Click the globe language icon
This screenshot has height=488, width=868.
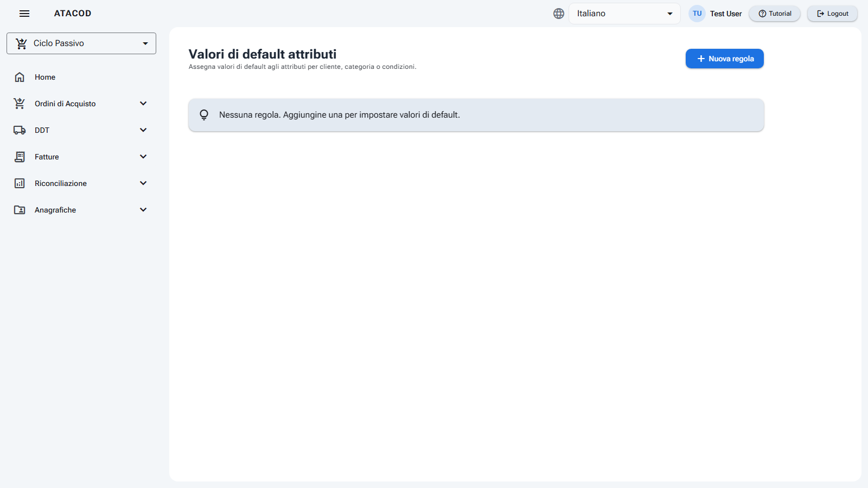[x=559, y=14]
